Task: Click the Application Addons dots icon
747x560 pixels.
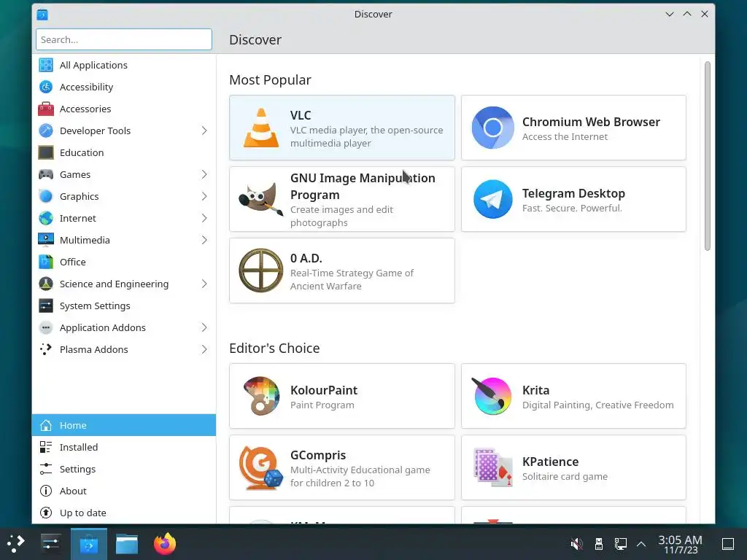Action: pyautogui.click(x=46, y=327)
